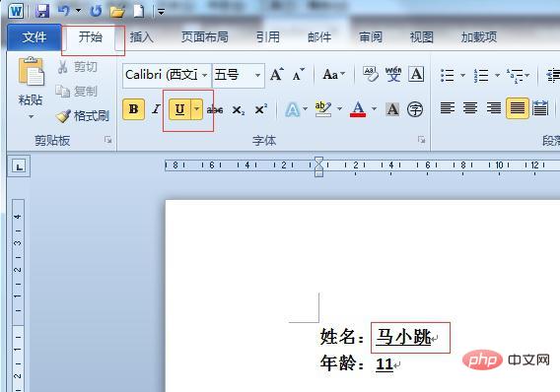
Task: Open the 页面布局 tab
Action: pos(205,37)
